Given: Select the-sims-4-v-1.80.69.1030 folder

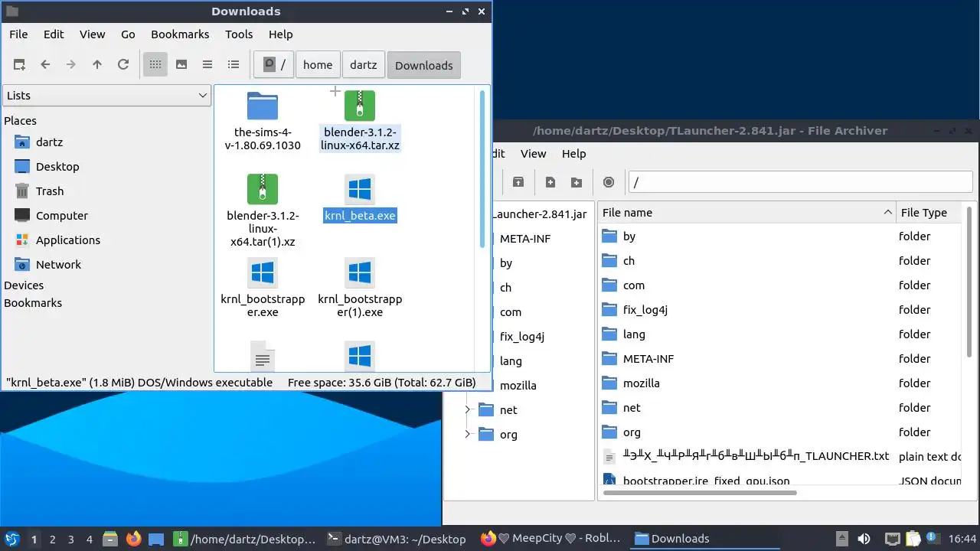Looking at the screenshot, I should (x=263, y=120).
